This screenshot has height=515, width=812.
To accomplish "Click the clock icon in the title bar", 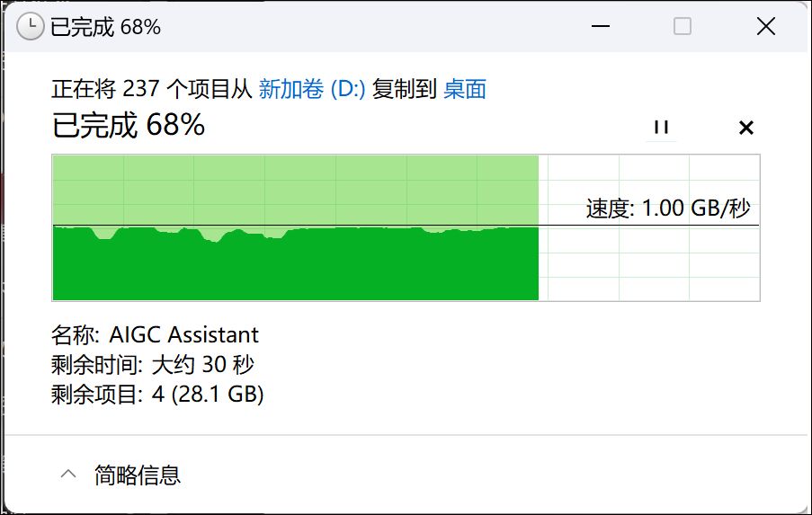I will tap(30, 27).
